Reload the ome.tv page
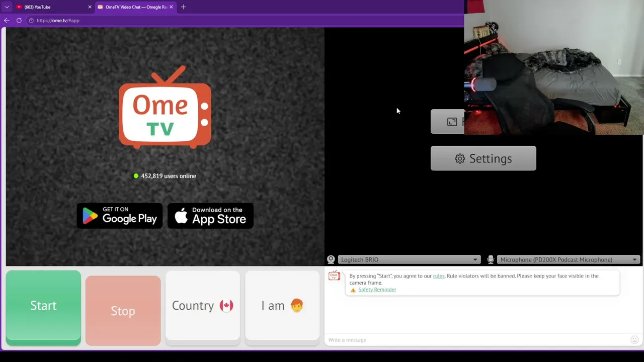This screenshot has width=644, height=362. 19,21
